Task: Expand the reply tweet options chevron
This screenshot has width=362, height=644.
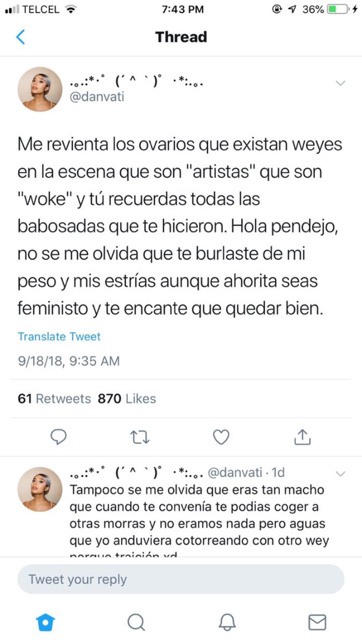Action: click(340, 473)
